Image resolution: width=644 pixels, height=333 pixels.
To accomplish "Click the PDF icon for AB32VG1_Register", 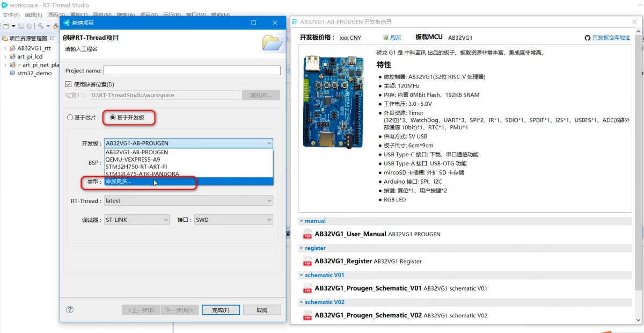I will pos(308,261).
